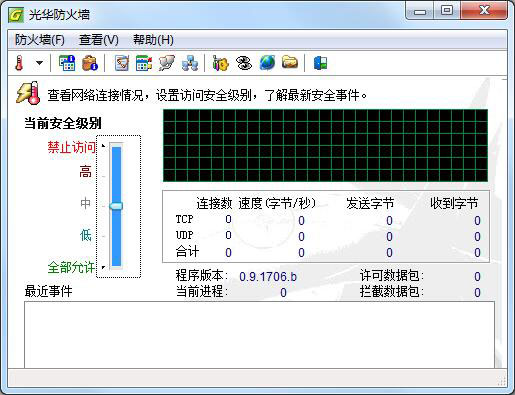Image resolution: width=515 pixels, height=395 pixels.
Task: Click the 许可数据包 label
Action: [392, 276]
